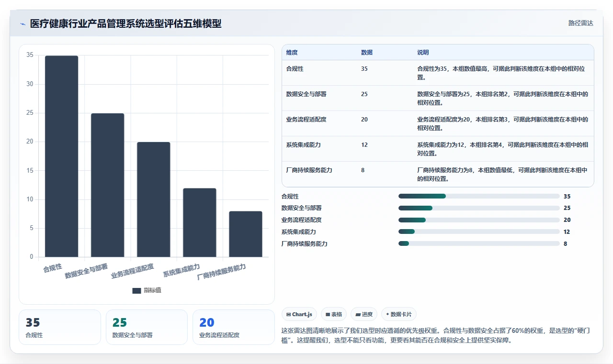Click the 业务流程适配度 bar in the chart
Image resolution: width=613 pixels, height=364 pixels.
153,199
